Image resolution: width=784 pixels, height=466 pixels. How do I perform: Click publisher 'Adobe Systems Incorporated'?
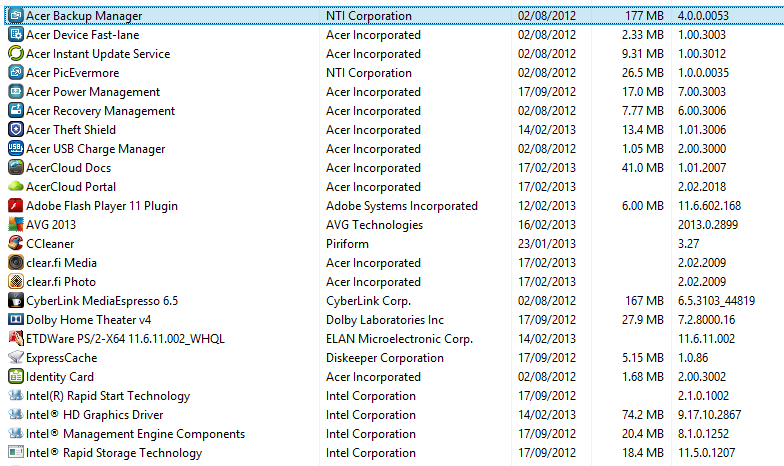click(x=402, y=206)
